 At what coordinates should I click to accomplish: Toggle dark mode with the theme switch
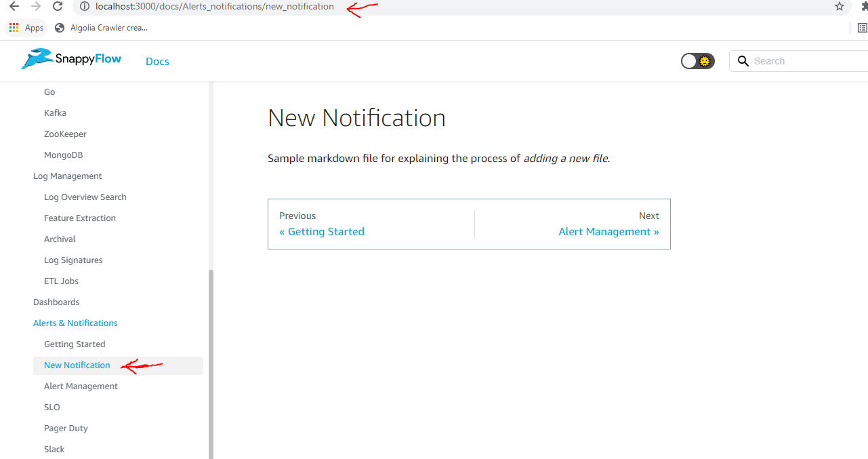tap(697, 60)
